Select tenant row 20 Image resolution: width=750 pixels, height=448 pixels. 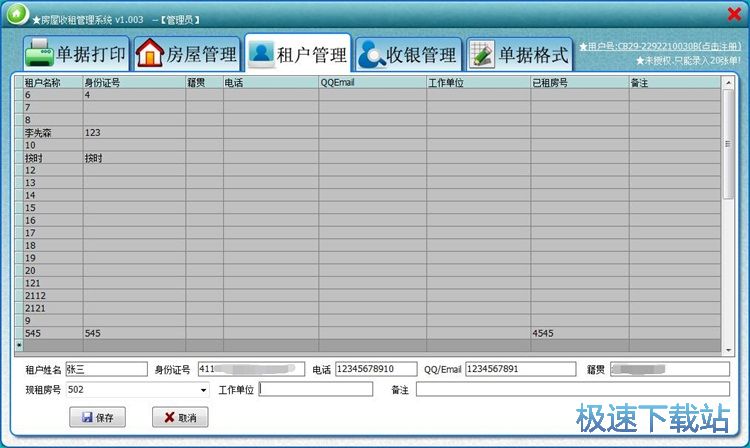[x=367, y=270]
